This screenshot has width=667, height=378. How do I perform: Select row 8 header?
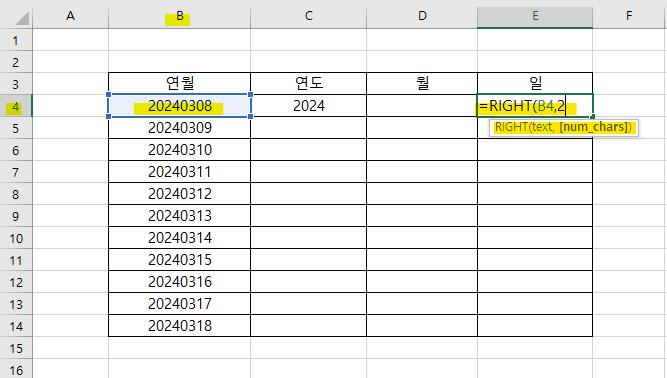point(16,194)
